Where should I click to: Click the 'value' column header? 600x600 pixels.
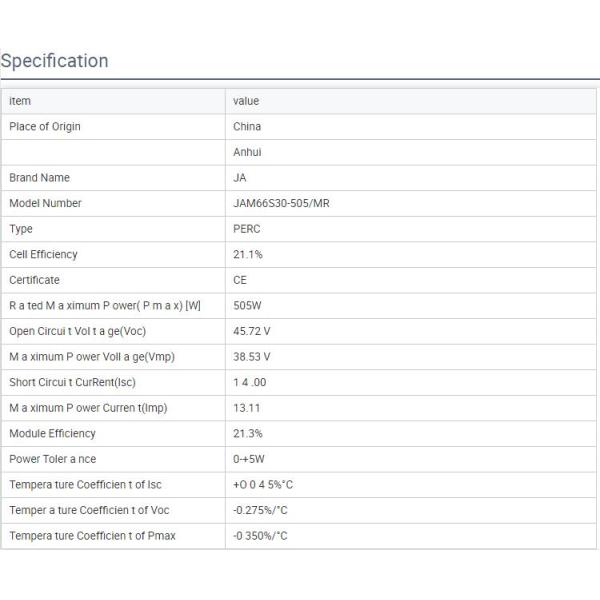(246, 101)
